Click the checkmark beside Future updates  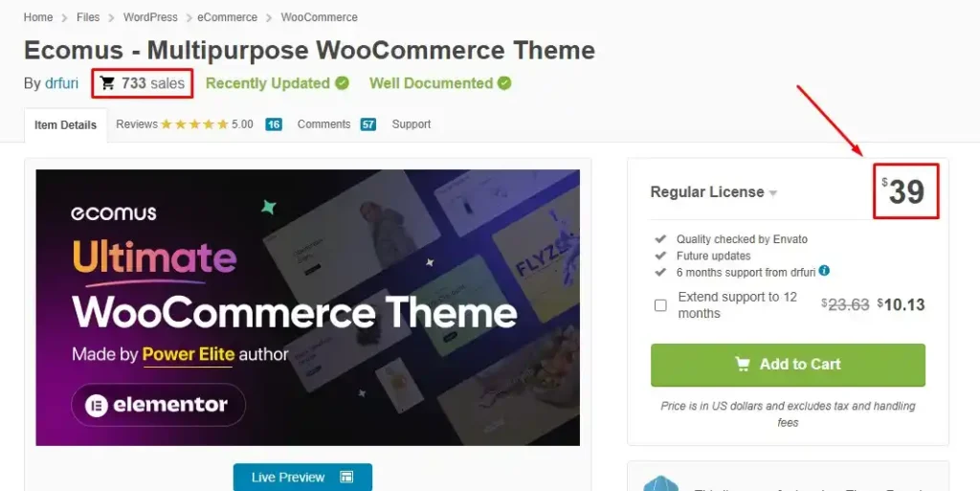pyautogui.click(x=660, y=256)
